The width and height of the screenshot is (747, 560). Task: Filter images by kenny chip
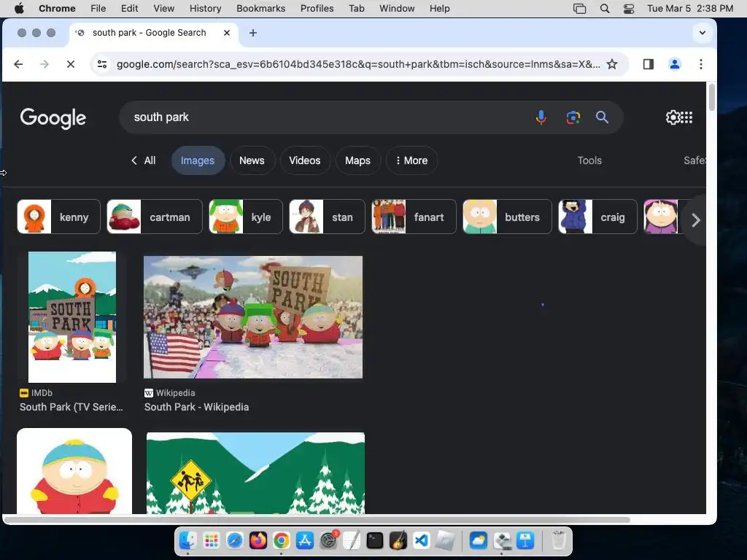pos(58,217)
